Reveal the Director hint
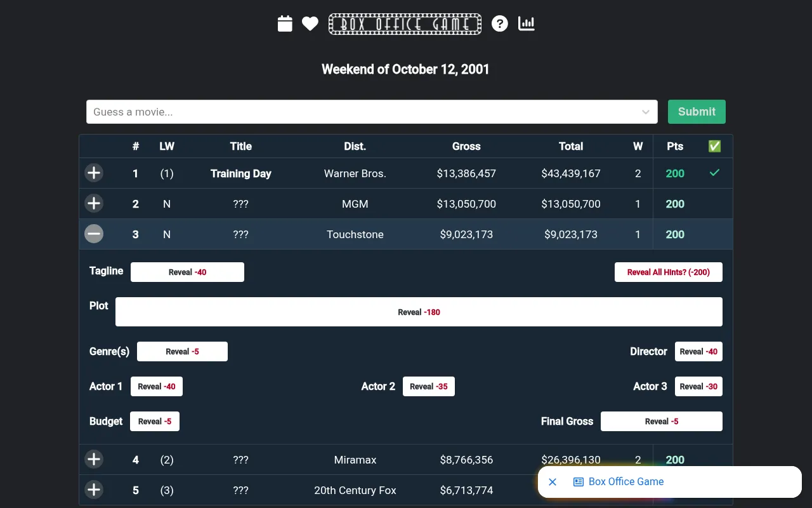Viewport: 812px width, 508px height. coord(698,351)
